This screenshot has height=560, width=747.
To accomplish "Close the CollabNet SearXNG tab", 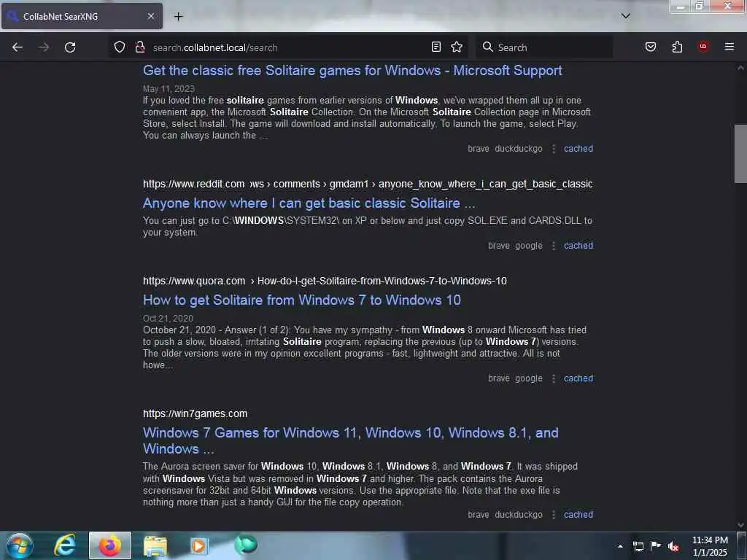I will click(150, 16).
